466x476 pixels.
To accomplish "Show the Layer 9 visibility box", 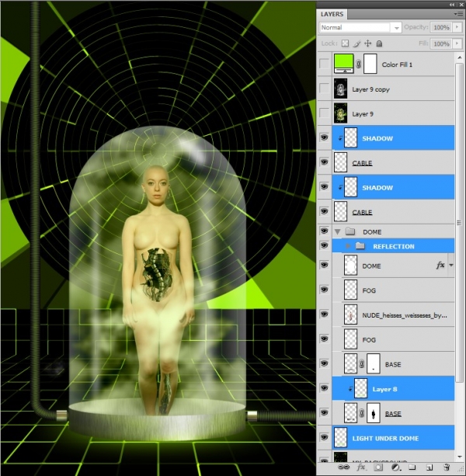I will pos(324,113).
